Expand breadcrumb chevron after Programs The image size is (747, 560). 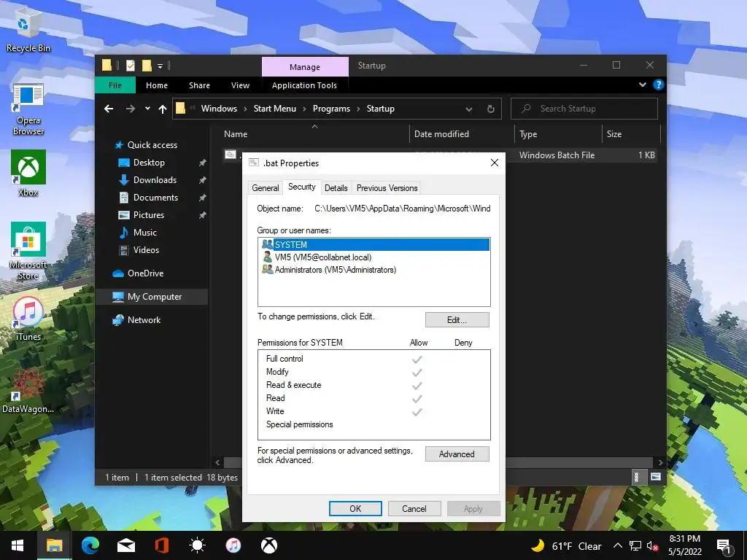click(x=358, y=109)
